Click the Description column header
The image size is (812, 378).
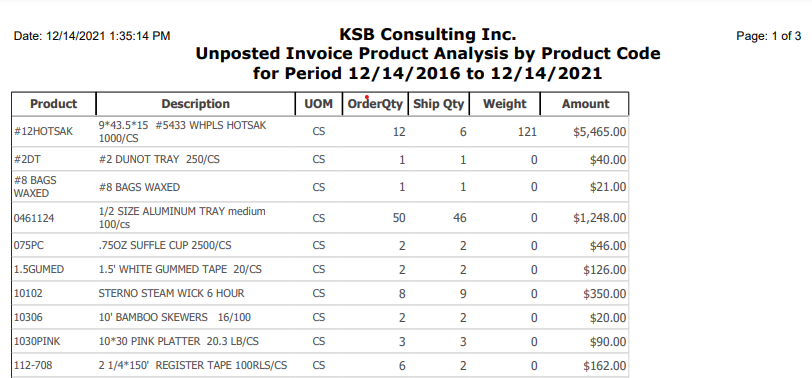[x=195, y=104]
